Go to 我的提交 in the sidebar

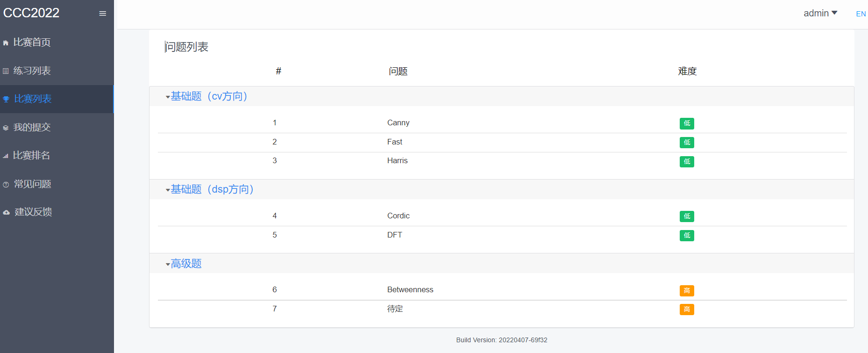click(x=32, y=127)
